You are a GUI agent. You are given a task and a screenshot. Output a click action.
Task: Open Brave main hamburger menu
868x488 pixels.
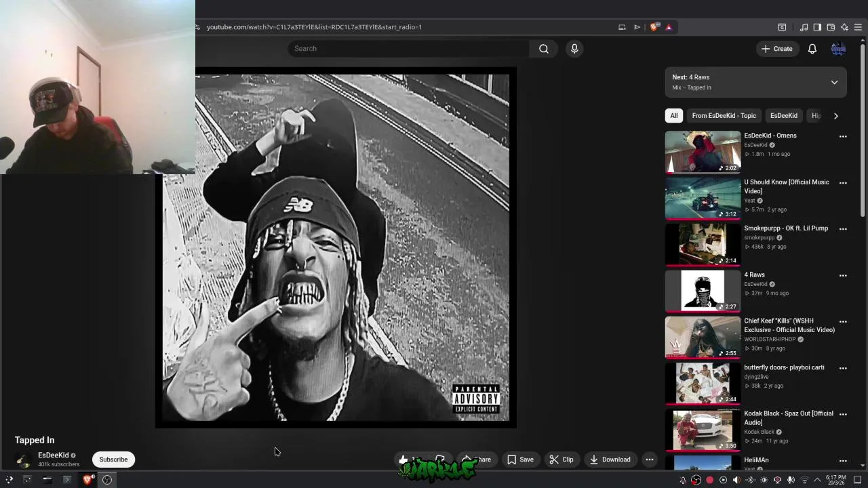[858, 27]
